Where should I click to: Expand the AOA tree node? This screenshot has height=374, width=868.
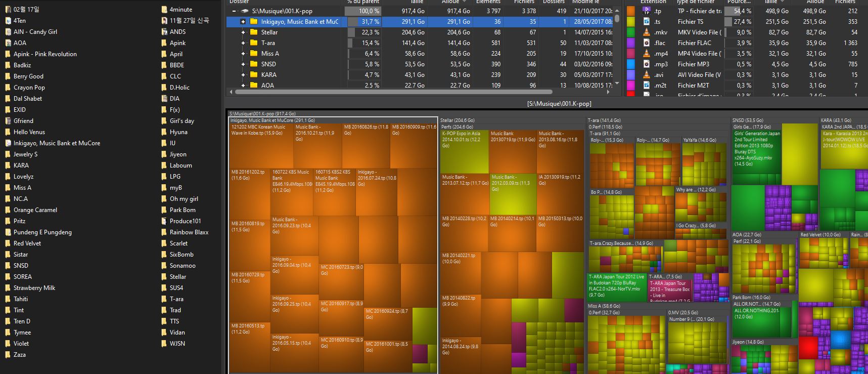(243, 86)
